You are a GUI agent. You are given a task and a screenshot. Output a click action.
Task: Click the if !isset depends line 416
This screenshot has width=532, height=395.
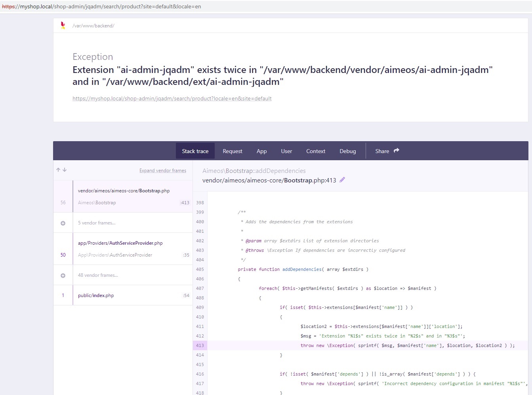pos(378,374)
